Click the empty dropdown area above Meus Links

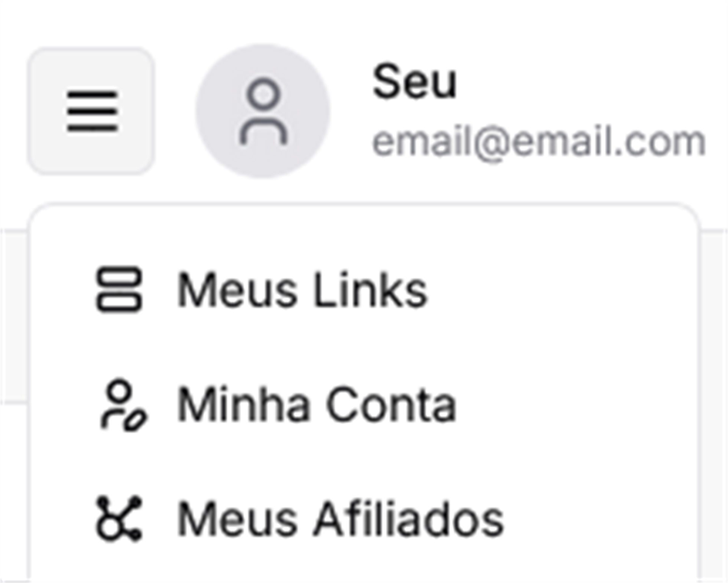(364, 235)
